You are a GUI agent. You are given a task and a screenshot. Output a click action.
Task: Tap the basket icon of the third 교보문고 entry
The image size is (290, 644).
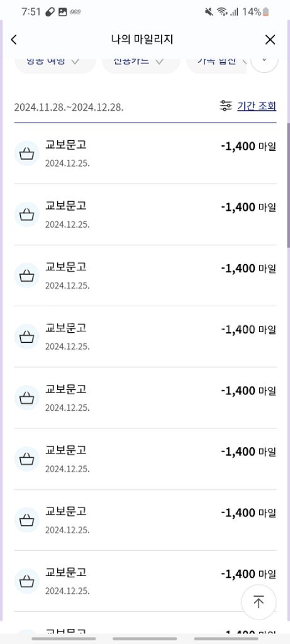point(26,275)
